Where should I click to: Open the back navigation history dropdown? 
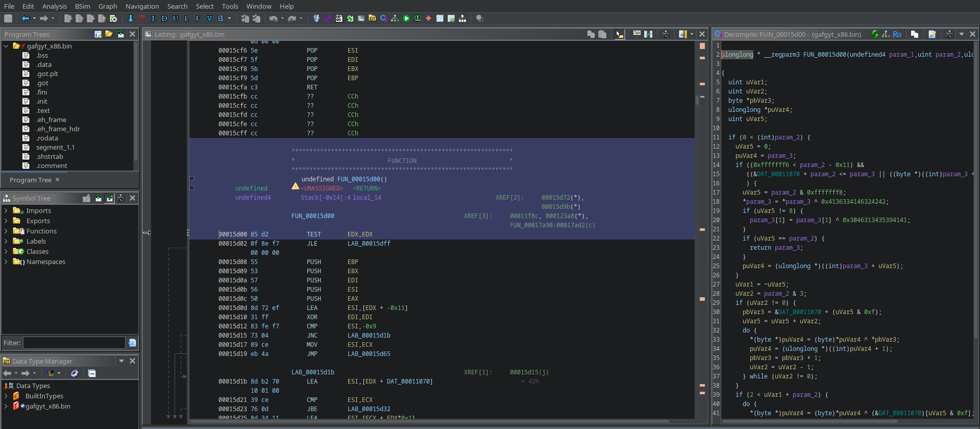point(34,18)
